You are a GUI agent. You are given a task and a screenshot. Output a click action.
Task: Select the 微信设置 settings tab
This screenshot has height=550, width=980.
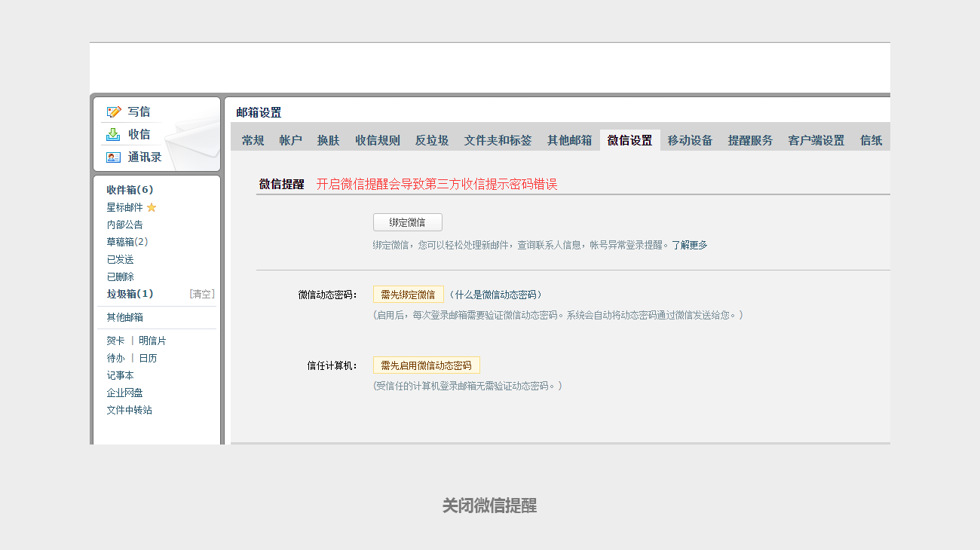tap(629, 140)
